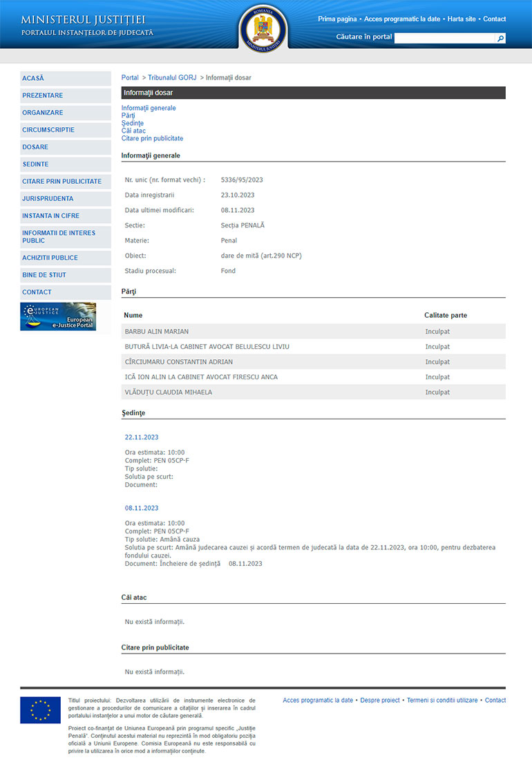This screenshot has height=760, width=532.
Task: Open INFORMATII DE INTERES PUBLIC sidebar item
Action: click(x=66, y=236)
